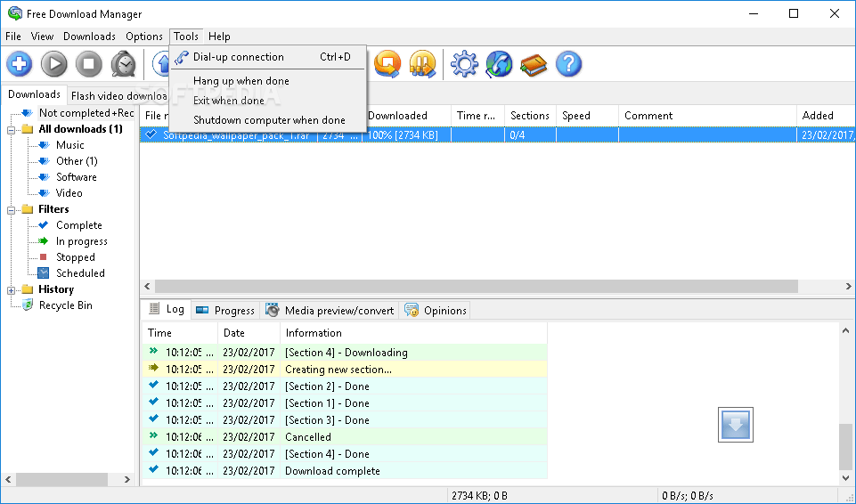Viewport: 856px width, 504px height.
Task: Click red square icon beside Stopped
Action: pos(44,257)
